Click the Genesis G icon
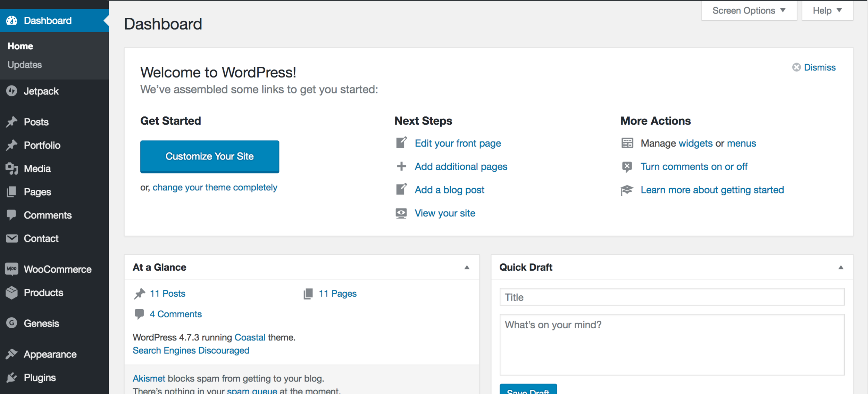The height and width of the screenshot is (394, 868). pyautogui.click(x=12, y=323)
